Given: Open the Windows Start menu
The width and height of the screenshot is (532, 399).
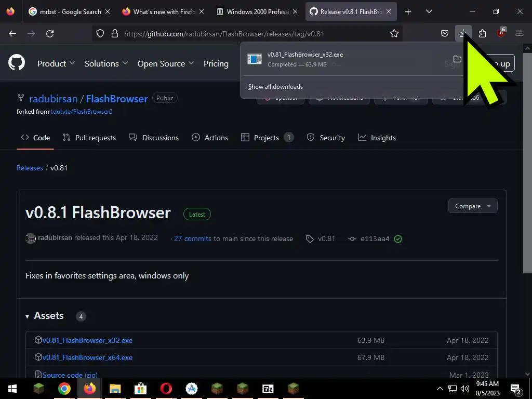Looking at the screenshot, I should click(12, 389).
